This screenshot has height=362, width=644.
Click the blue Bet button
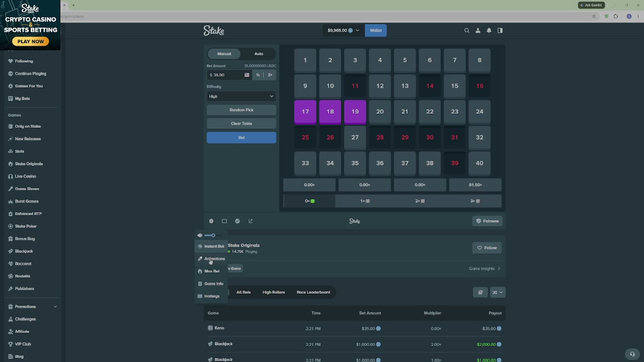pos(242,138)
